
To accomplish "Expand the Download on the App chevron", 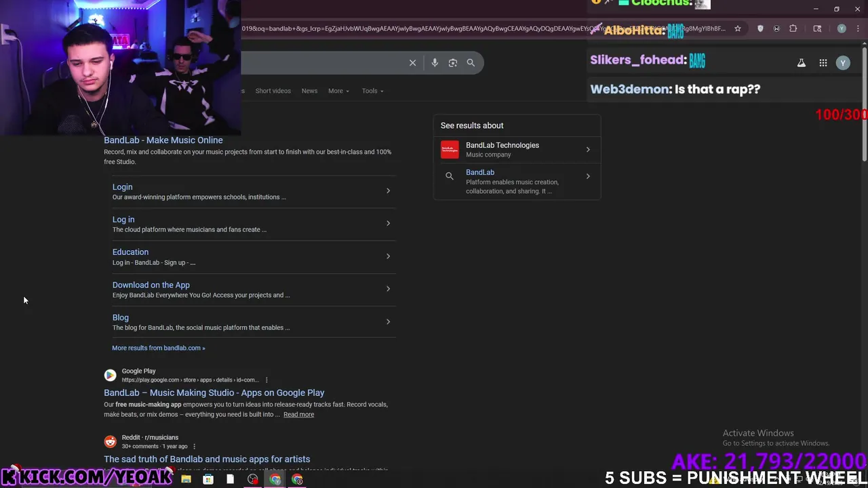I will click(x=388, y=289).
